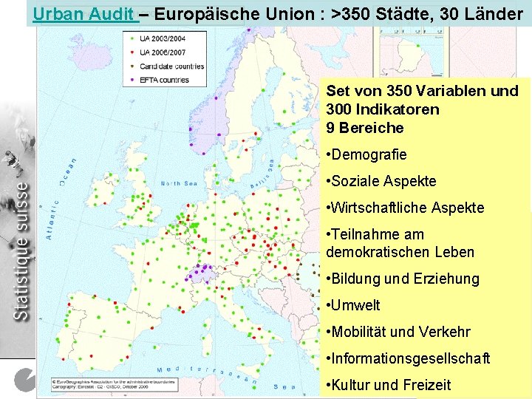532x399 pixels.
Task: Click the purple EFTA legend dot
Action: [x=132, y=80]
